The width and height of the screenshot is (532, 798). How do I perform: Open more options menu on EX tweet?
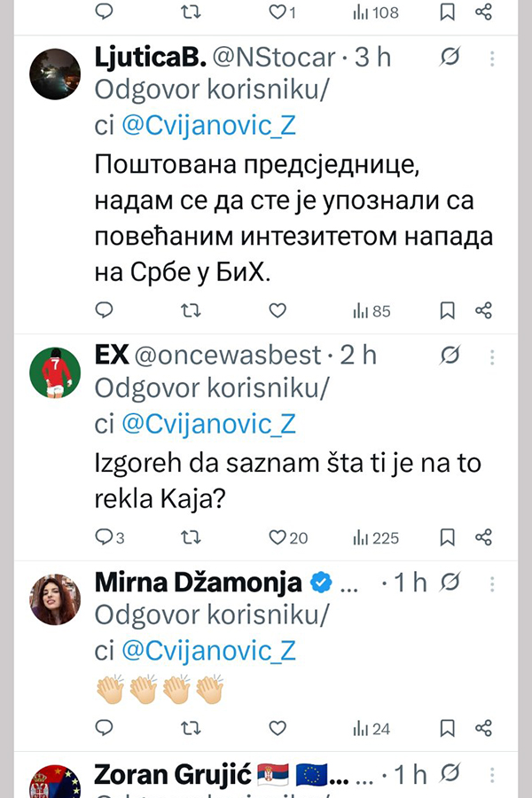pyautogui.click(x=493, y=356)
